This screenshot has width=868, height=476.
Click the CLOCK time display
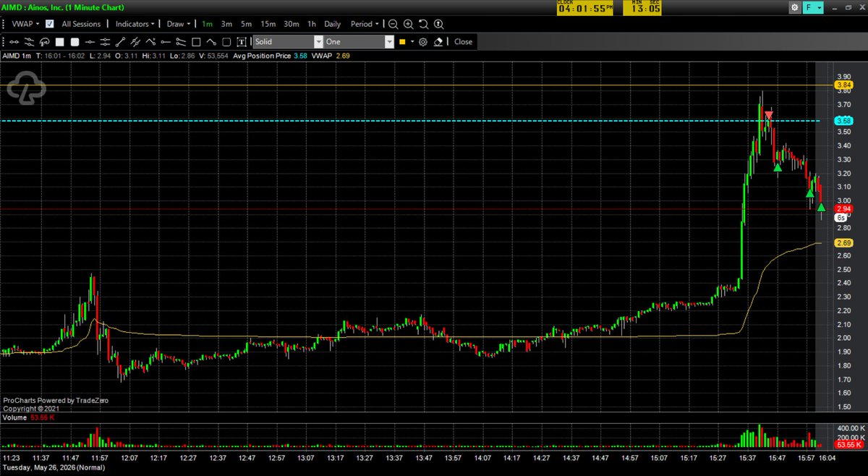(x=585, y=7)
